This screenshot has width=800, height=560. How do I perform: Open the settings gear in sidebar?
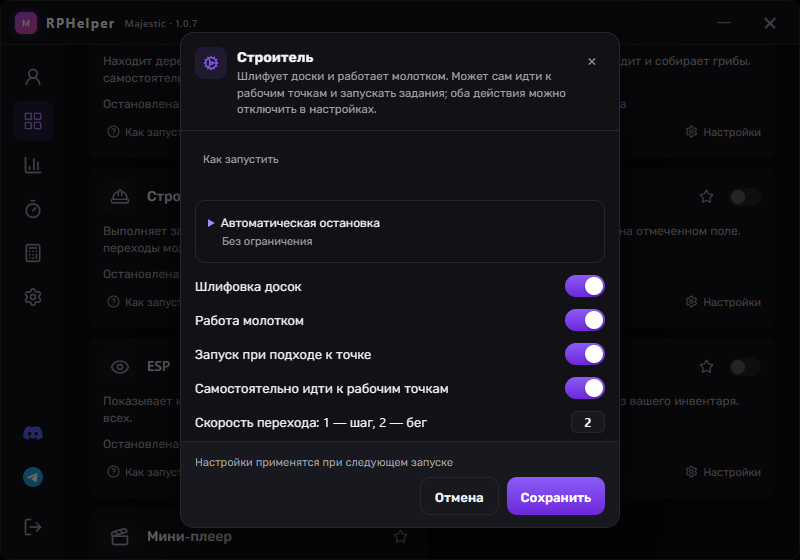pyautogui.click(x=33, y=297)
